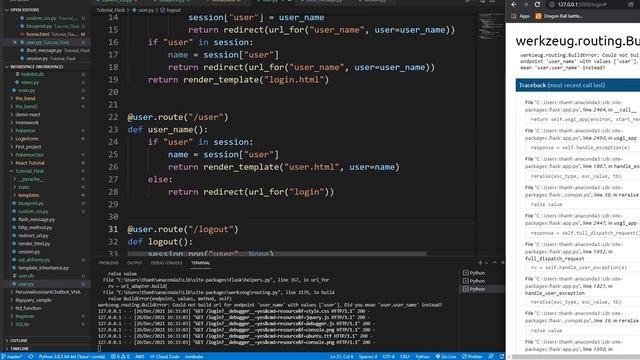Change CRLF line ending setting
This screenshot has width=640, height=360.
click(x=404, y=357)
